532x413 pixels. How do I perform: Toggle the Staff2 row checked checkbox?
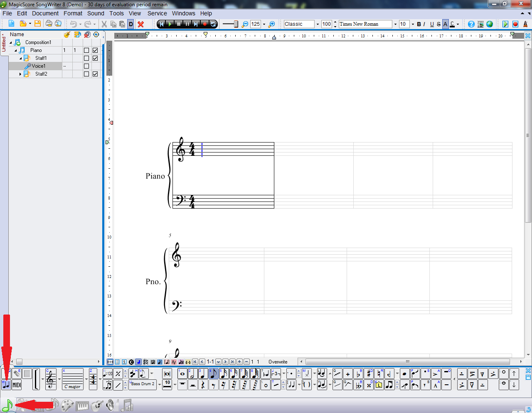point(95,74)
